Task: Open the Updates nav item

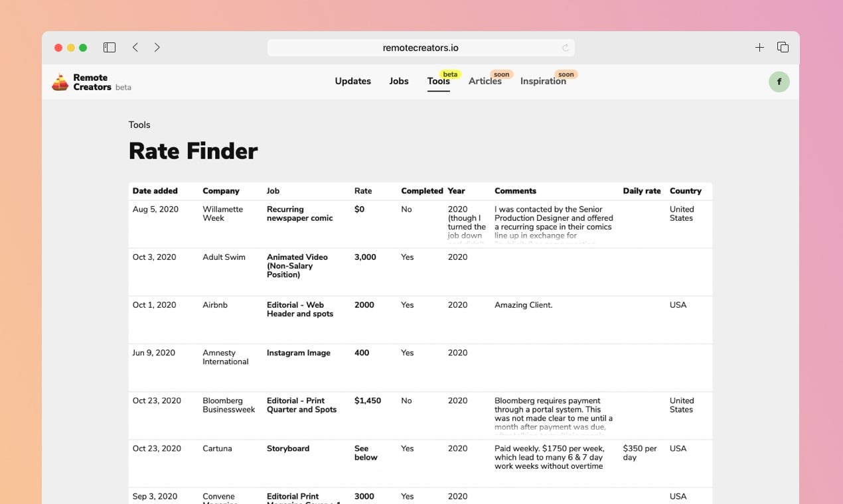Action: 352,81
